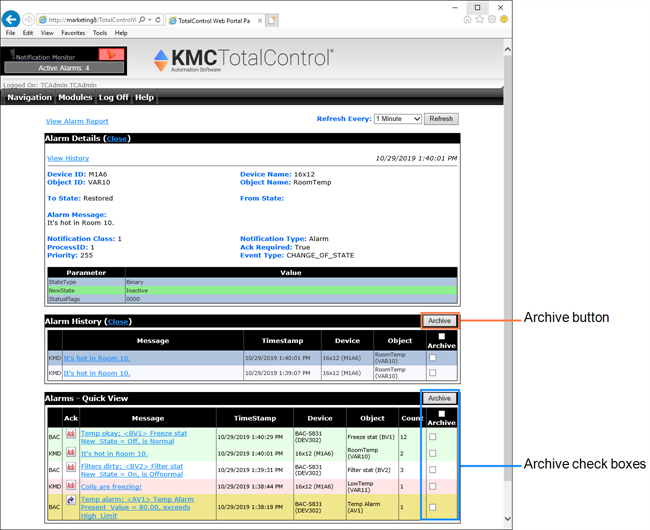Click the page scrollbar up arrow
This screenshot has width=650, height=530.
click(x=508, y=49)
